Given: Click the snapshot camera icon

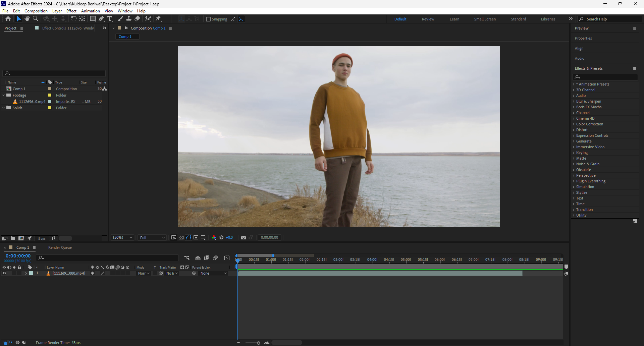Looking at the screenshot, I should pyautogui.click(x=244, y=238).
